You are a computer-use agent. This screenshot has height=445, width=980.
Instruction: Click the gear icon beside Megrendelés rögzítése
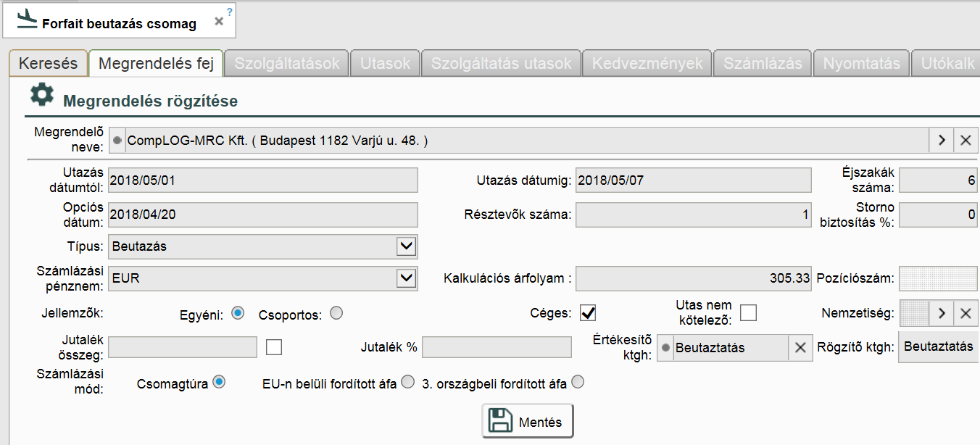click(x=42, y=96)
